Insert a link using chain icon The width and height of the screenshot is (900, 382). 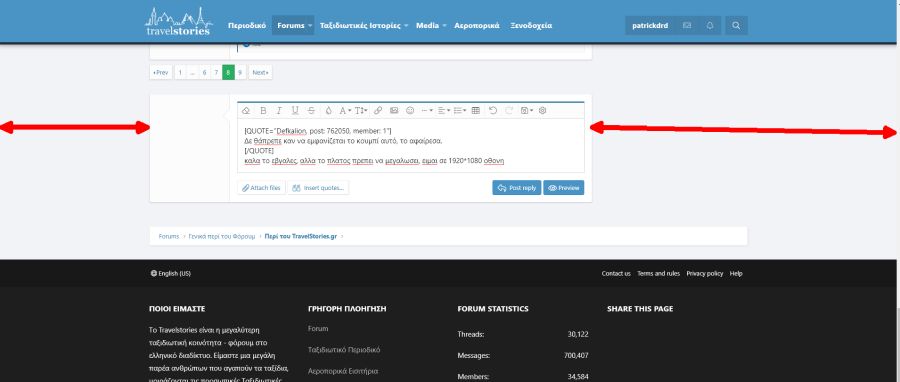(378, 111)
